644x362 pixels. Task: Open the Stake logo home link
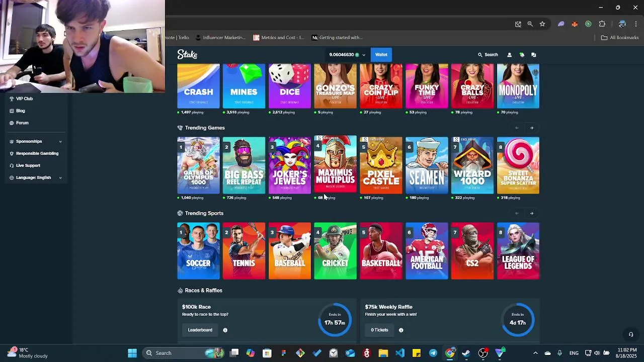pyautogui.click(x=187, y=54)
